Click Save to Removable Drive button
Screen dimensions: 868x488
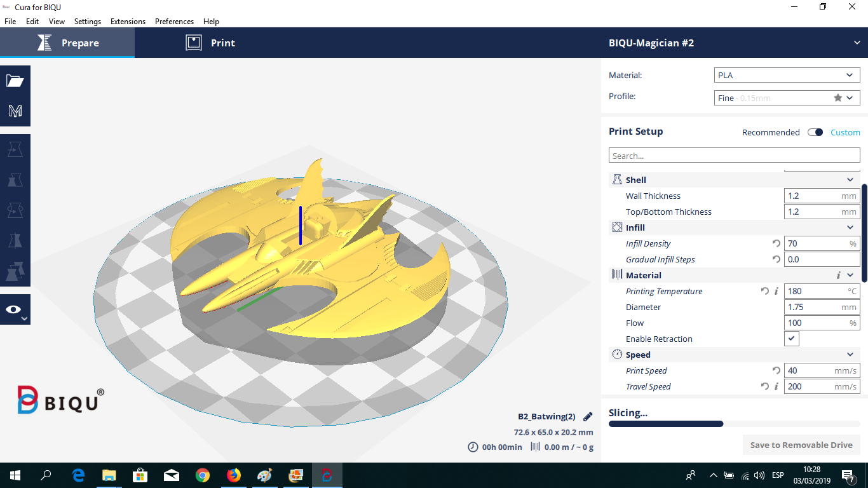[x=801, y=445]
